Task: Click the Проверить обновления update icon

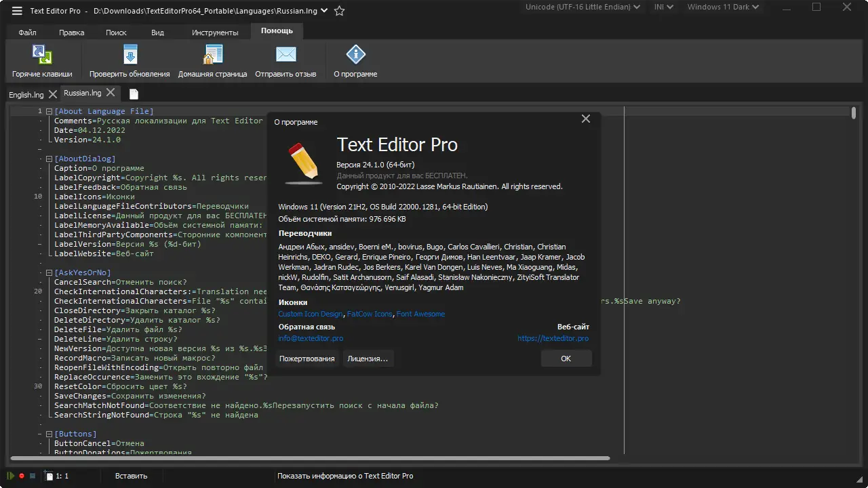Action: pyautogui.click(x=130, y=54)
